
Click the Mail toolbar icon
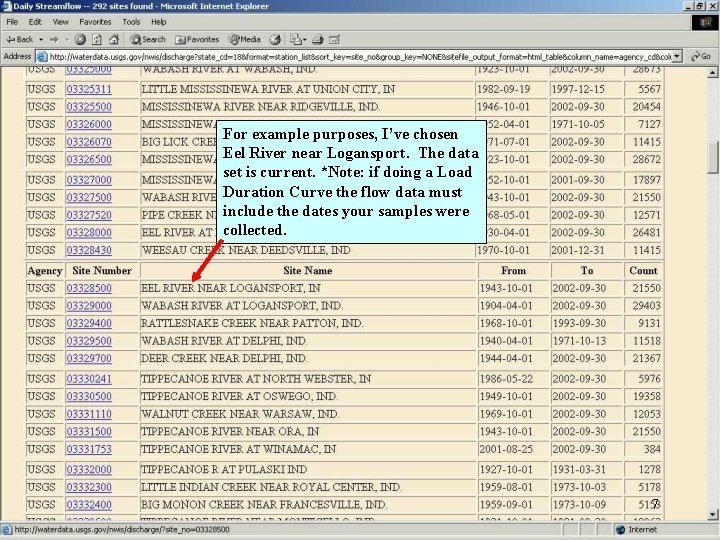tap(298, 39)
